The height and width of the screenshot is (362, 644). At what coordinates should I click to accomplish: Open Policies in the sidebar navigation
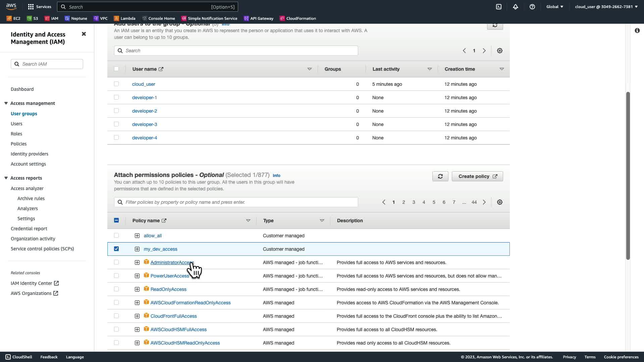coord(18,144)
